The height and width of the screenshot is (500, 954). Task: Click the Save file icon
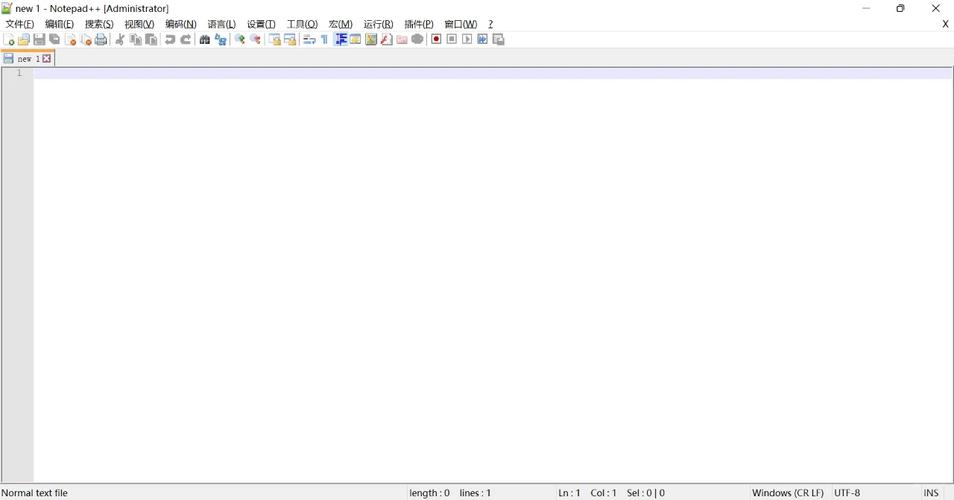(x=39, y=40)
